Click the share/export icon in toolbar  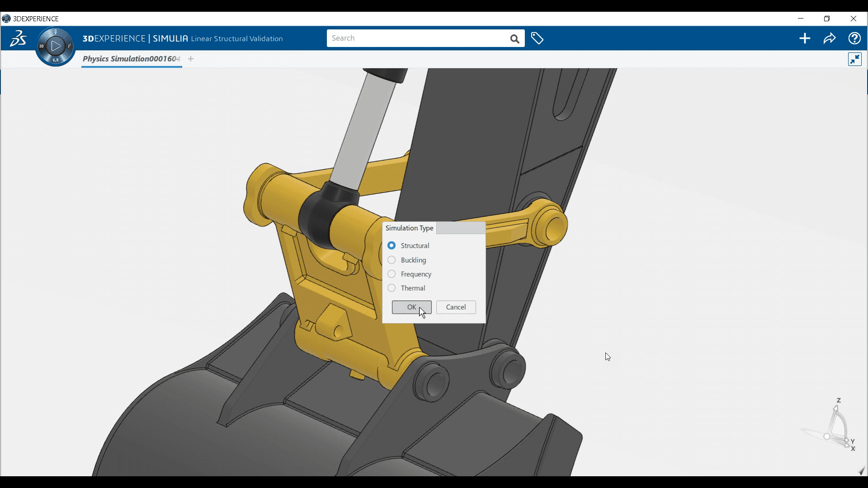click(x=830, y=38)
